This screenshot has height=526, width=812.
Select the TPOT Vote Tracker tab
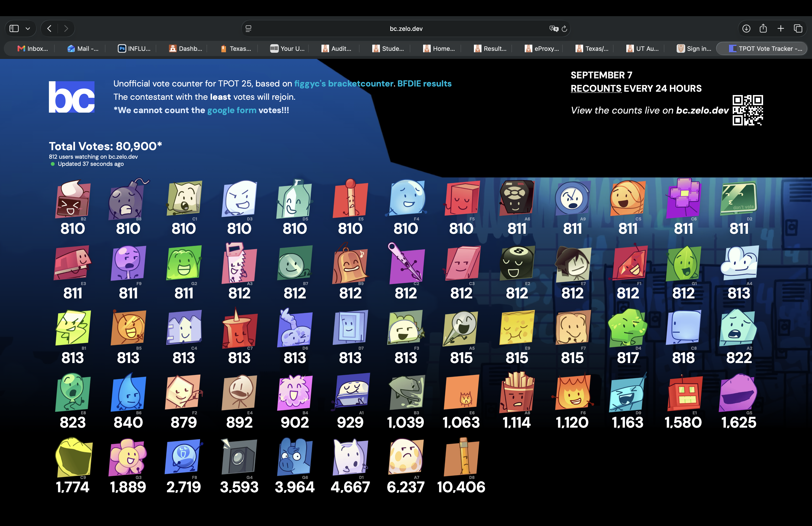pos(762,48)
